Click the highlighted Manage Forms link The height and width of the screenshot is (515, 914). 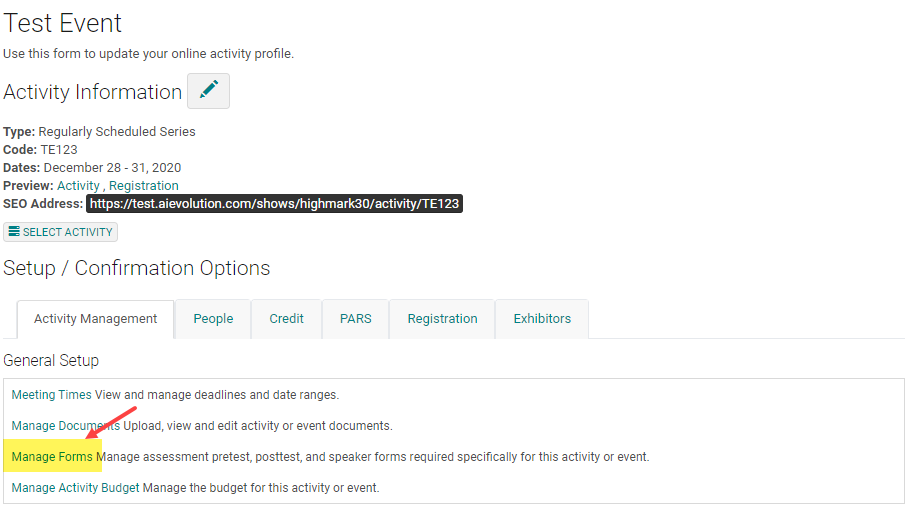(52, 457)
